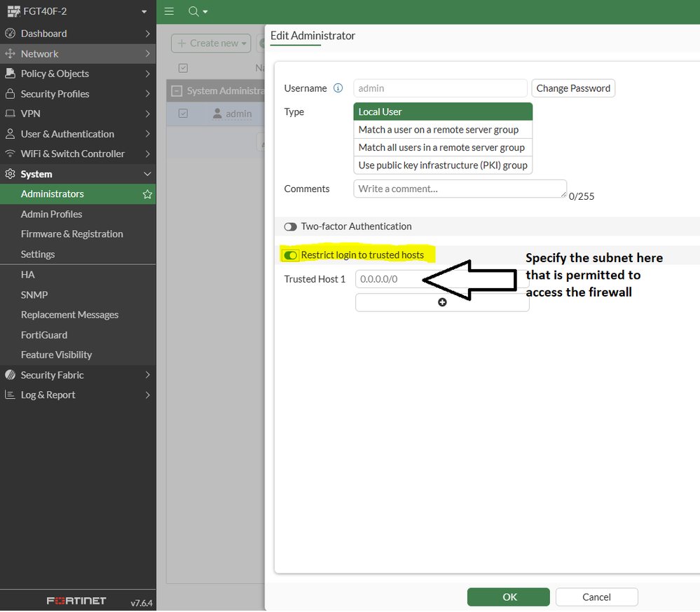This screenshot has width=700, height=612.
Task: Click the search magnifier icon
Action: point(194,11)
